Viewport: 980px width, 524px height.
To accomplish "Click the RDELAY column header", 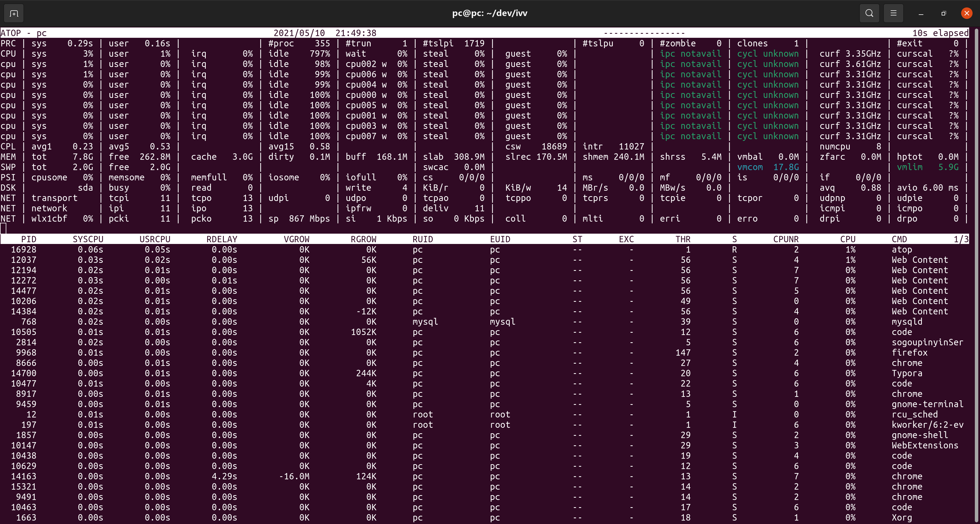I will [x=222, y=239].
